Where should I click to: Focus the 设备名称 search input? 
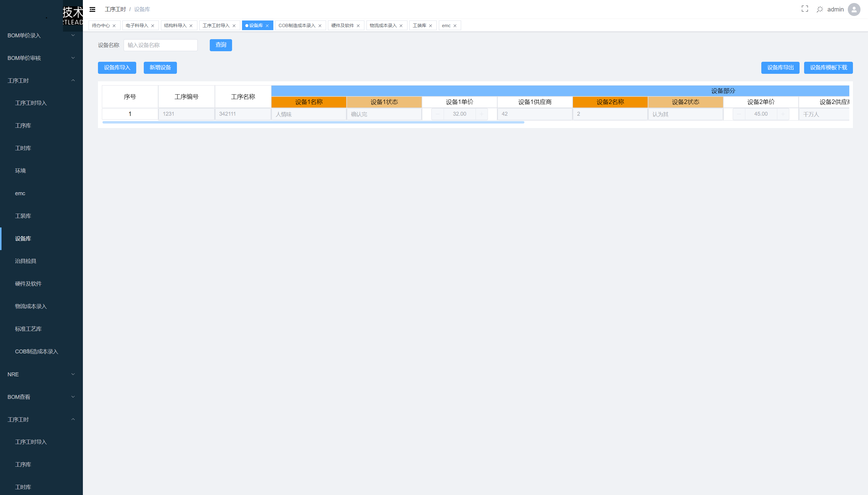[x=160, y=45]
